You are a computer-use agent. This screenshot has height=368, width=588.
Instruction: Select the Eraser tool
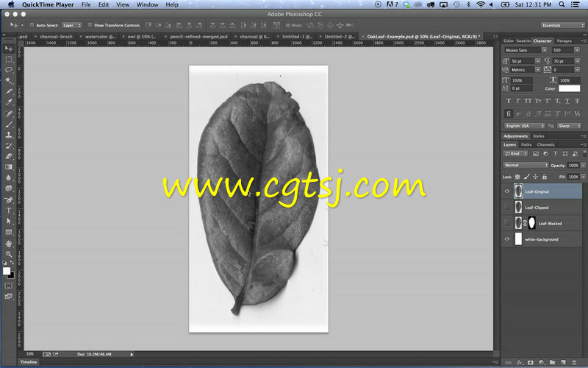[9, 156]
